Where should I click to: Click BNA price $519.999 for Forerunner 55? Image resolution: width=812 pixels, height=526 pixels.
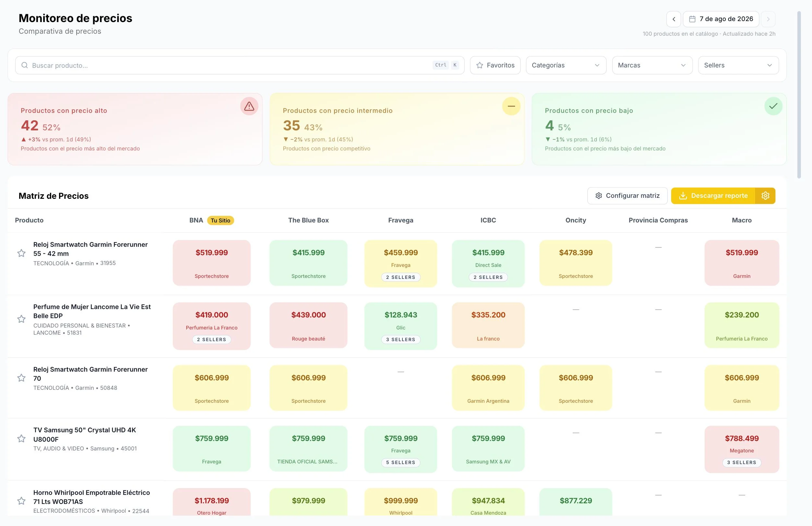[x=212, y=263]
